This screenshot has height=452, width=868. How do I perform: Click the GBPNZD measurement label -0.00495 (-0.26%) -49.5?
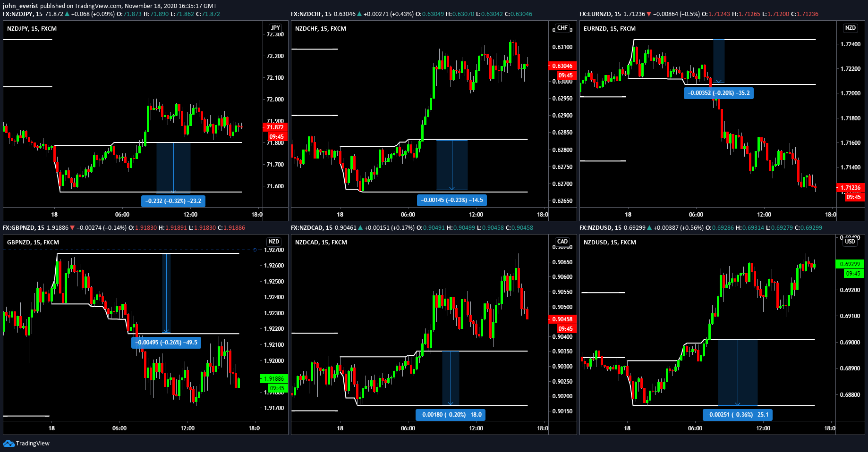point(166,343)
